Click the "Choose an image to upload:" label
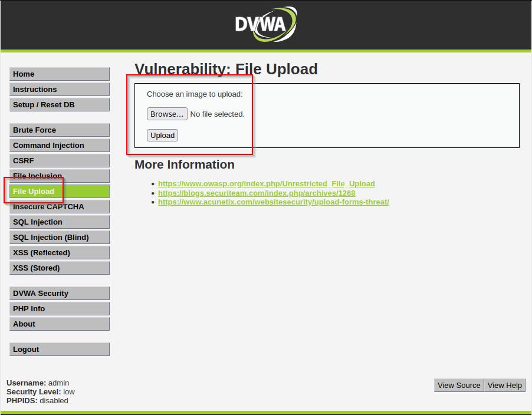 [195, 94]
